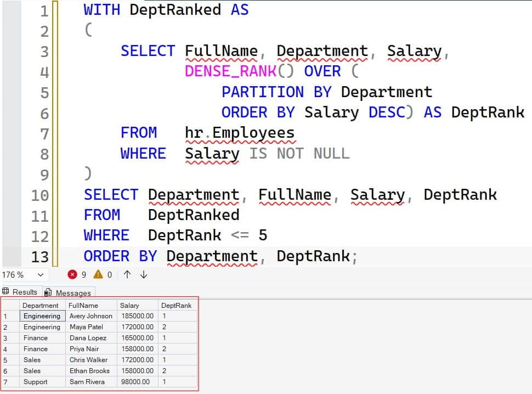This screenshot has width=532, height=394.
Task: Select the Ethan Brooks name cell
Action: (91, 371)
